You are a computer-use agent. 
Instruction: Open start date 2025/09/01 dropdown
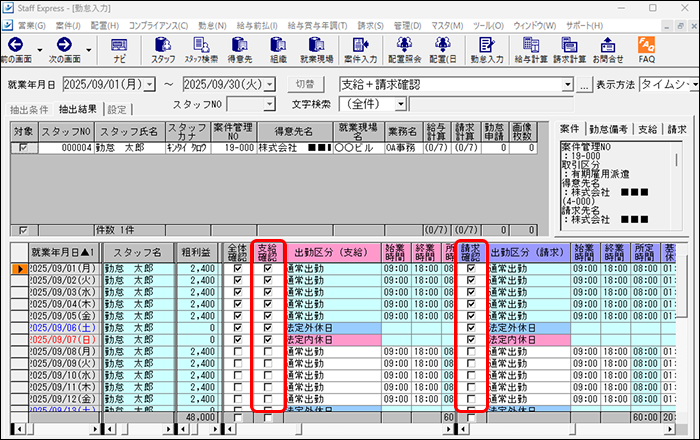(x=150, y=84)
